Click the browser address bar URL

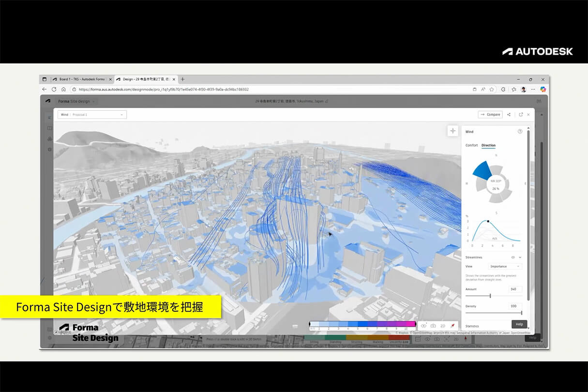(x=164, y=89)
